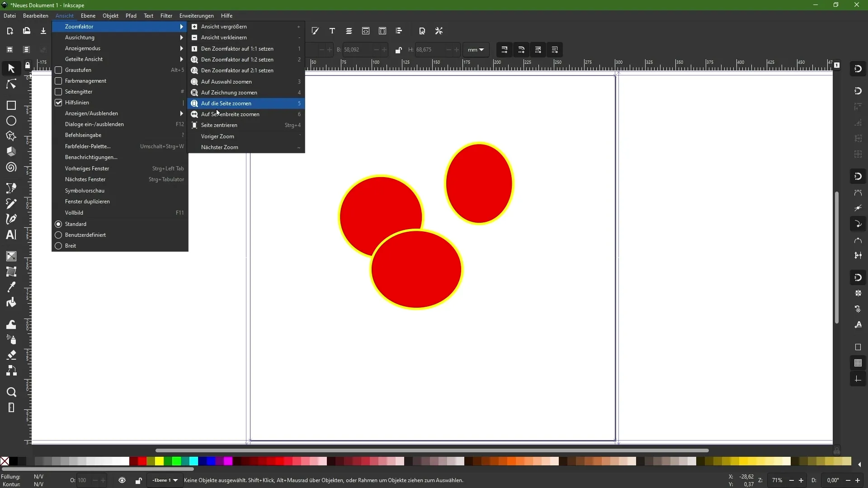Open the Objekt menu

click(110, 16)
